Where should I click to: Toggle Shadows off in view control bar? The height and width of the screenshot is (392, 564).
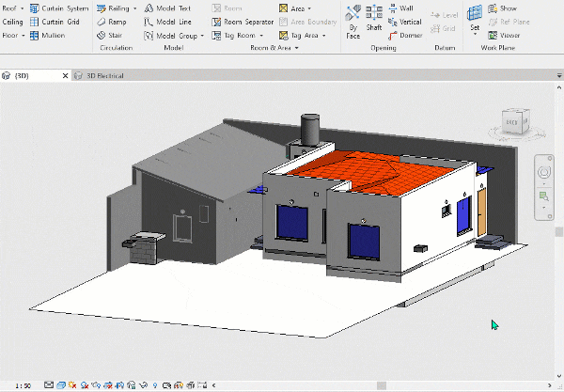click(x=85, y=385)
